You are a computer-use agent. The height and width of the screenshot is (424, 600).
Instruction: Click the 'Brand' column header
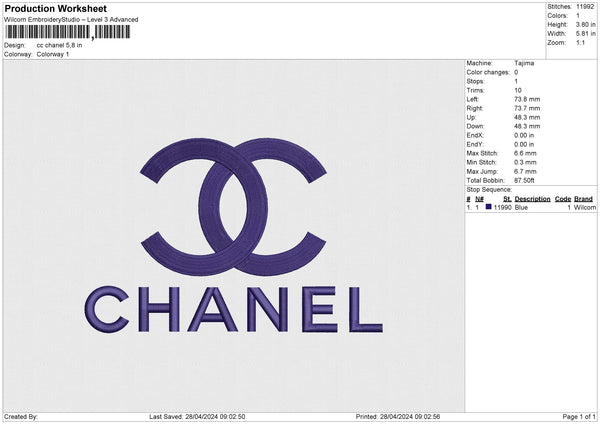pyautogui.click(x=584, y=199)
